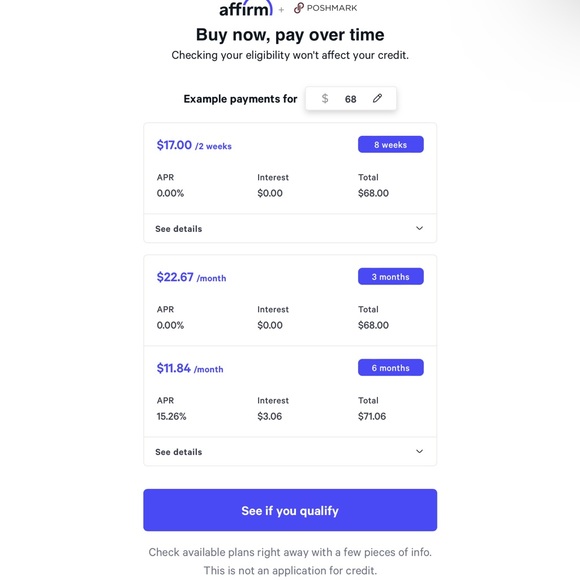Viewport: 580px width, 580px height.
Task: Click the Buy now, pay over time heading
Action: (290, 35)
